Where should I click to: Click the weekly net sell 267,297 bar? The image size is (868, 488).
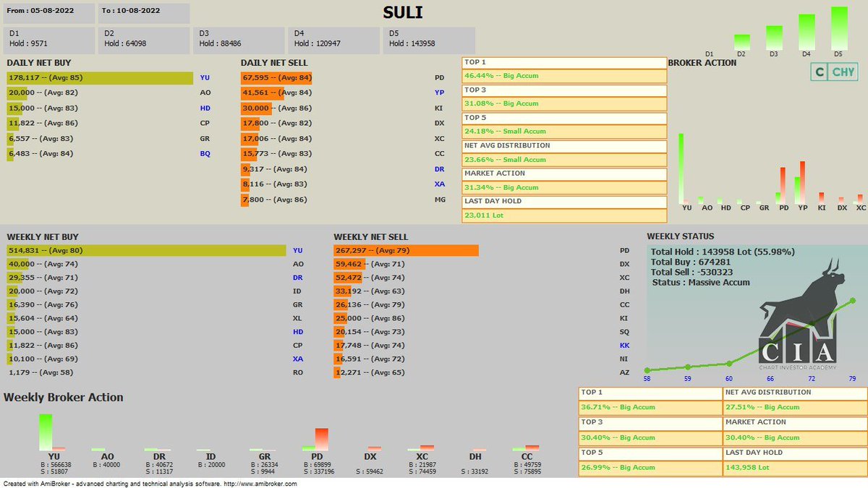click(406, 250)
